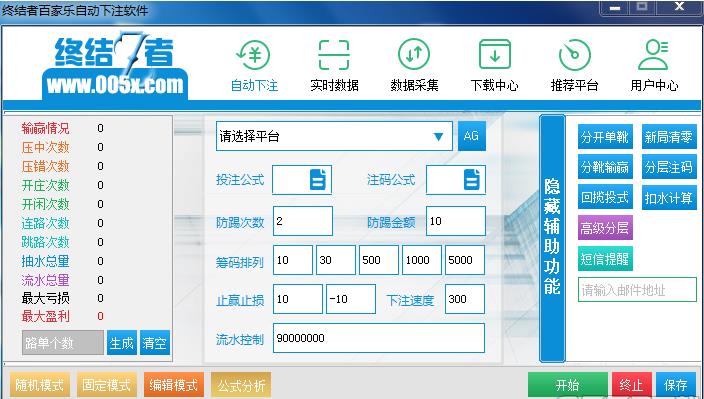The height and width of the screenshot is (399, 704).
Task: Expand the 请选择平台 platform dropdown
Action: click(334, 136)
